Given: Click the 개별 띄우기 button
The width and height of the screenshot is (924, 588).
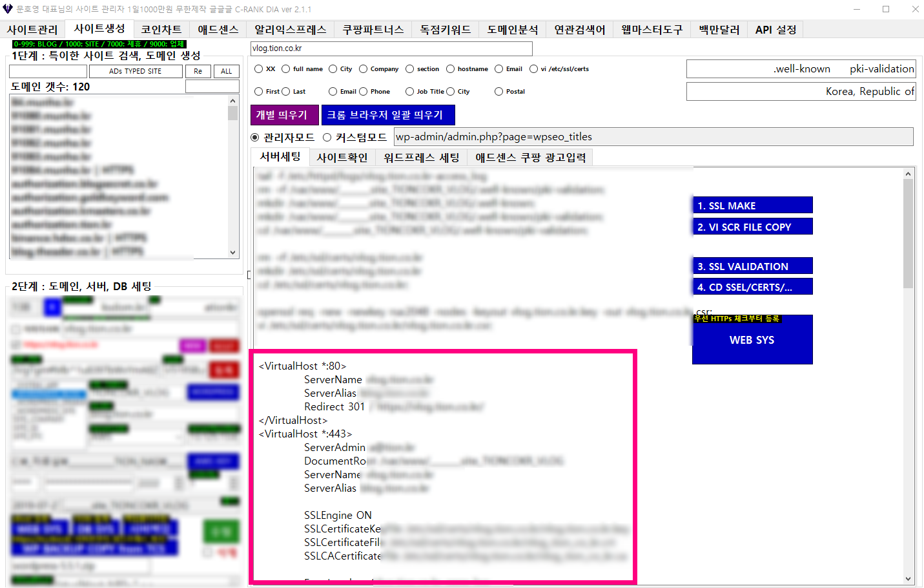Looking at the screenshot, I should point(284,115).
